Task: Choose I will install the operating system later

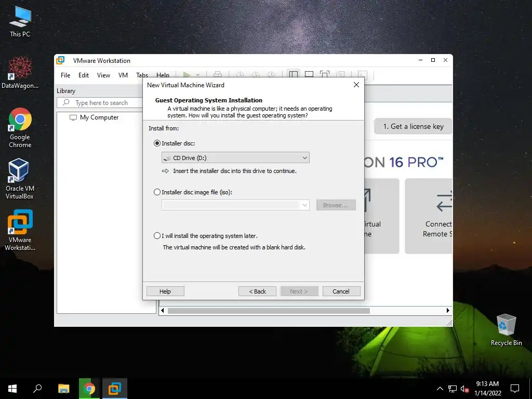Action: 157,235
